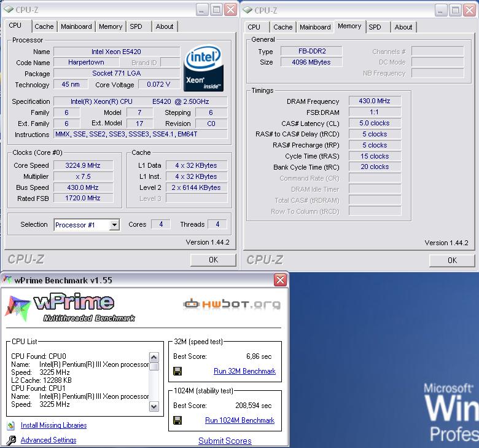Click 1024M best score '208,594 sec'
The height and width of the screenshot is (448, 479).
253,406
